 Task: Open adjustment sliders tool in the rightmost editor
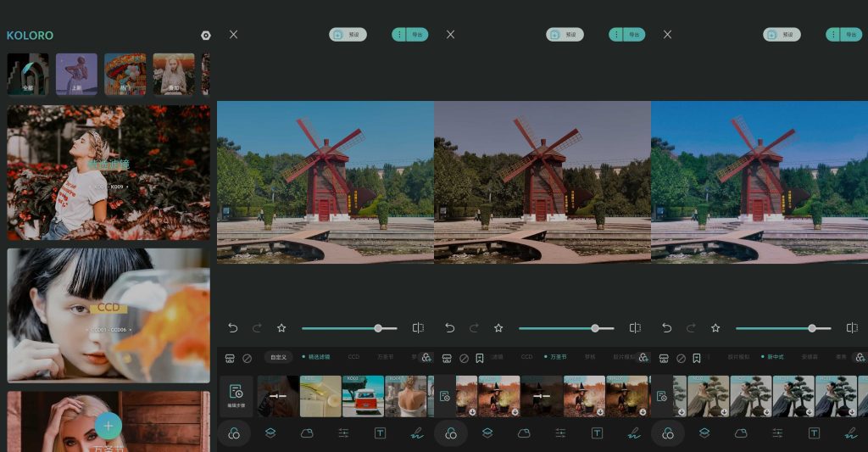tap(777, 433)
